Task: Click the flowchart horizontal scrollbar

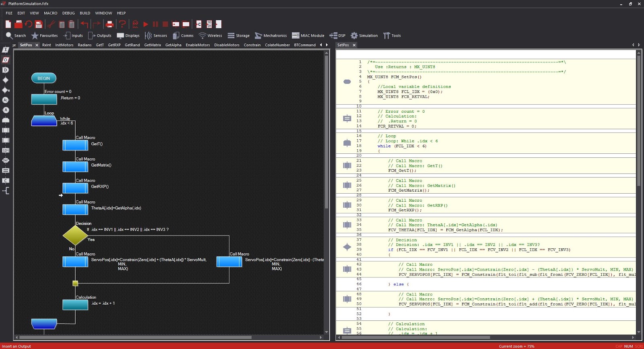Action: coord(135,337)
